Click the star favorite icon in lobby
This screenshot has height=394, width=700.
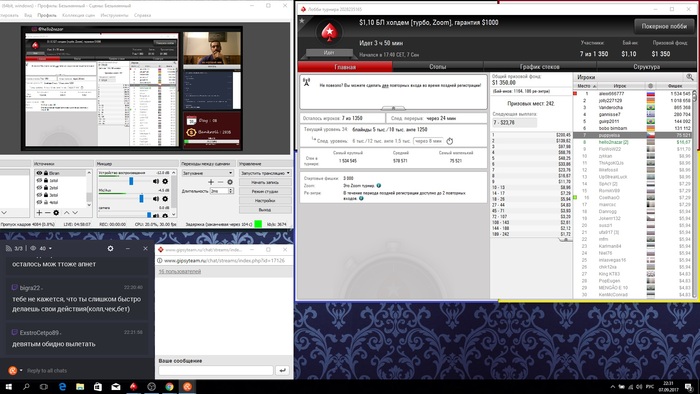pyautogui.click(x=302, y=21)
